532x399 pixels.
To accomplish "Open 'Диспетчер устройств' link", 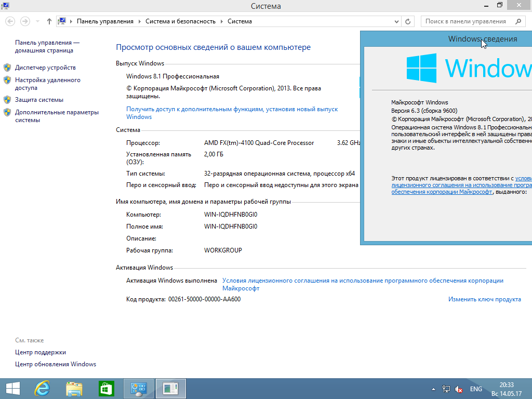I will tap(46, 68).
